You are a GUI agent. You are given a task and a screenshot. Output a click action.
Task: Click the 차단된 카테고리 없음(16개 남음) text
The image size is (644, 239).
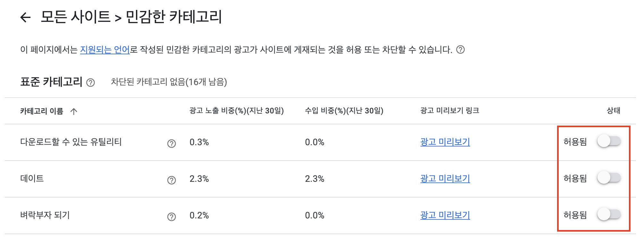click(169, 83)
